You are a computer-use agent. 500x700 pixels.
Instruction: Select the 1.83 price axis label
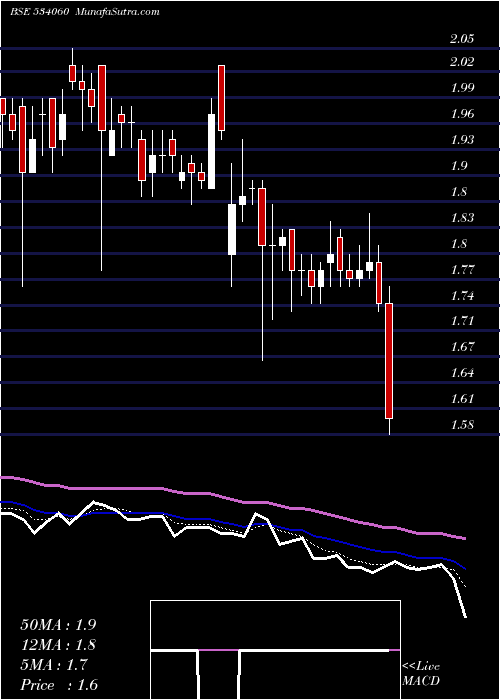tap(462, 218)
